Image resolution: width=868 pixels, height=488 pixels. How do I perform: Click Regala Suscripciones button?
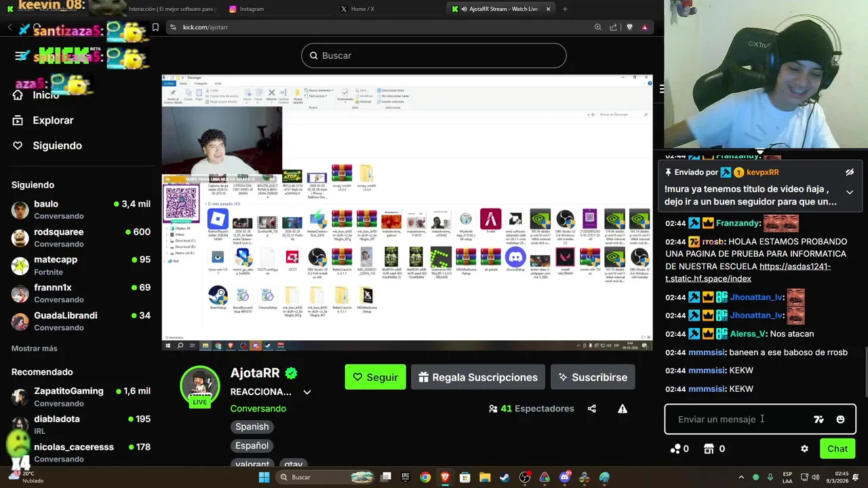click(478, 377)
